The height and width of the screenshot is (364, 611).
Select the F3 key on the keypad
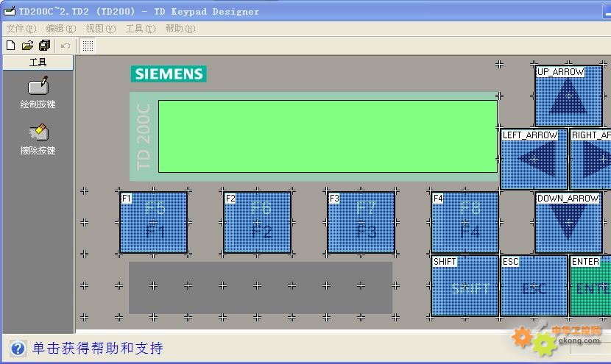coord(361,223)
